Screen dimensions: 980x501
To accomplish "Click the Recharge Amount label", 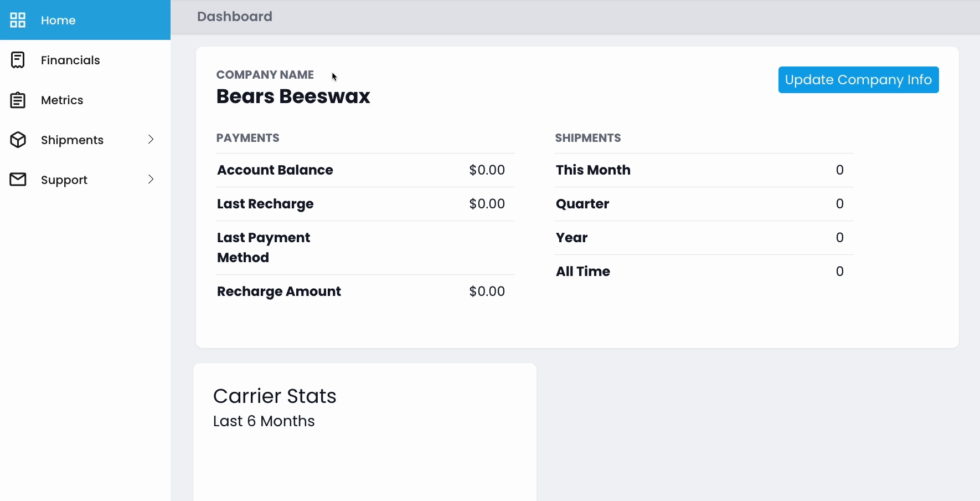I will click(279, 292).
